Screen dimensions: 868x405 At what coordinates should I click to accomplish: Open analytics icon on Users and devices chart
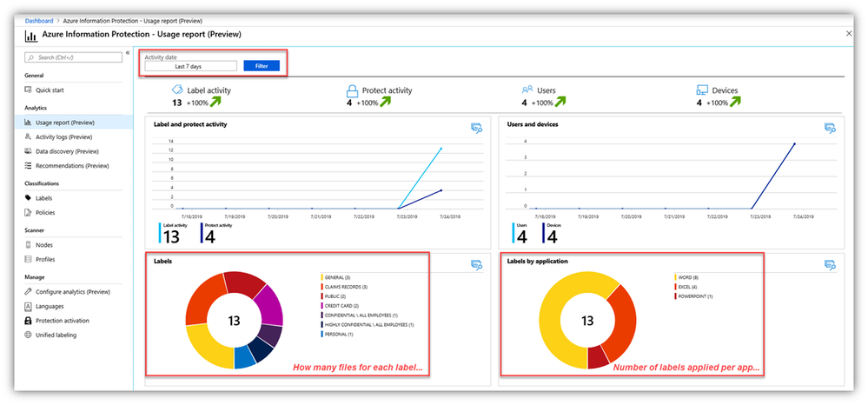(830, 128)
